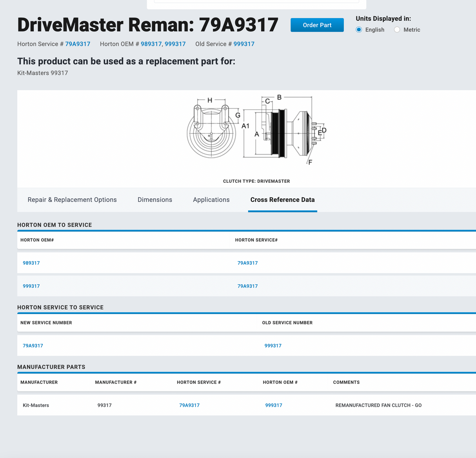
Task: Open 989317 in Horton OEM to Service table
Action: 31,263
